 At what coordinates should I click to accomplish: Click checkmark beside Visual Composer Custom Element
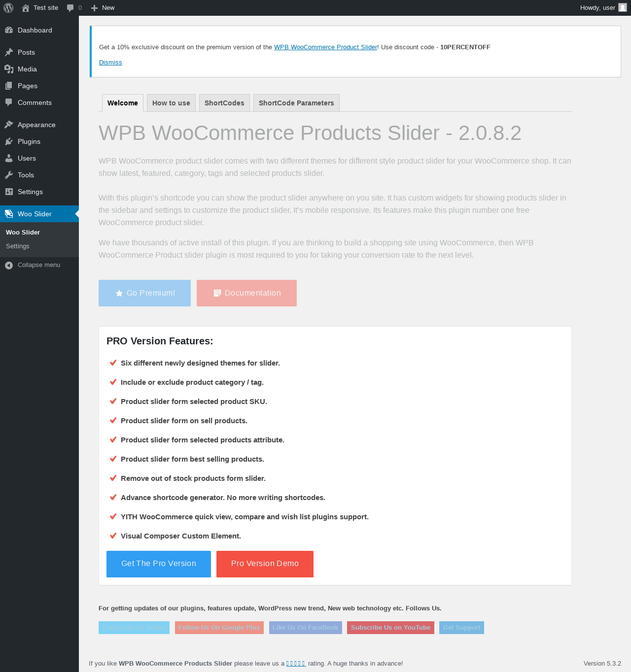[x=113, y=536]
